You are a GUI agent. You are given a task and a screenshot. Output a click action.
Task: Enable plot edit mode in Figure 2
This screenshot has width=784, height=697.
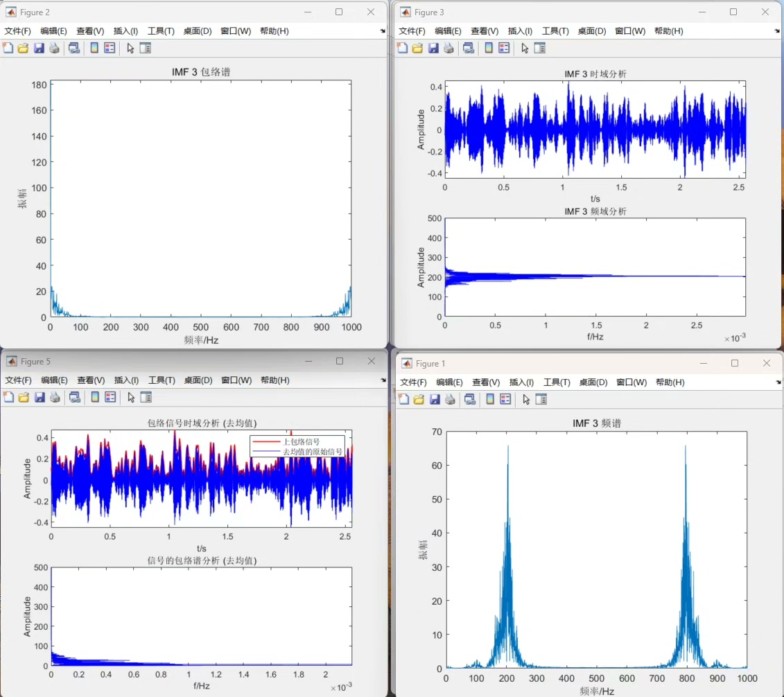point(130,48)
